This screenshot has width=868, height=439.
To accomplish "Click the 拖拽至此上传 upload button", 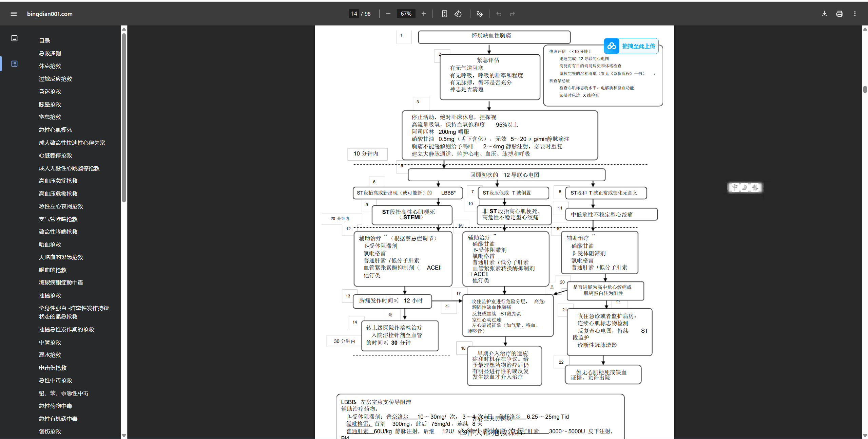I will [631, 46].
